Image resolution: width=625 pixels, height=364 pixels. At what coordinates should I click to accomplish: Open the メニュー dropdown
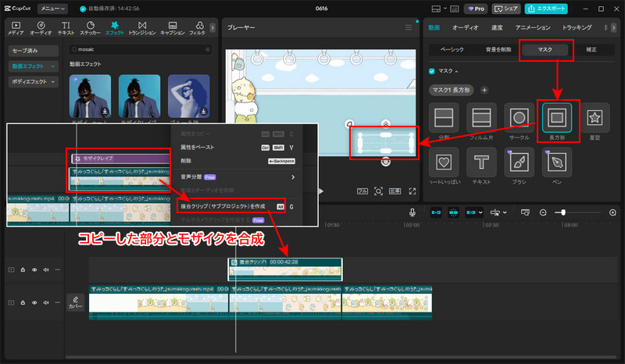click(52, 9)
